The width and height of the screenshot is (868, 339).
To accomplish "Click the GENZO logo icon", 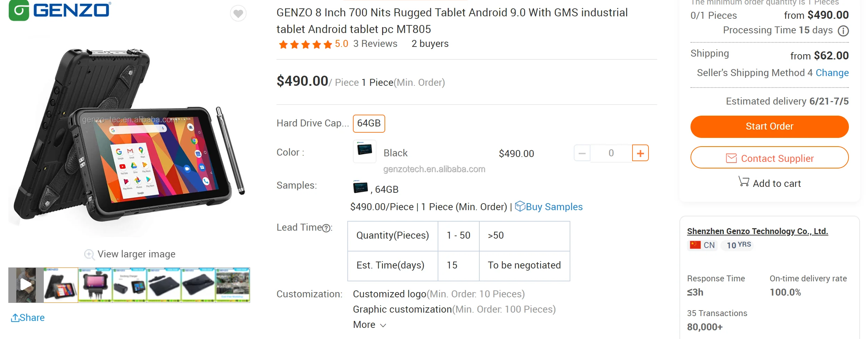I will 19,10.
